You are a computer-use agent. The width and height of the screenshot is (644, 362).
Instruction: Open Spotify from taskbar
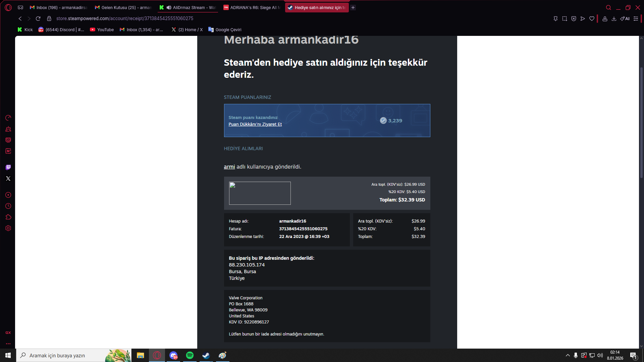click(190, 355)
